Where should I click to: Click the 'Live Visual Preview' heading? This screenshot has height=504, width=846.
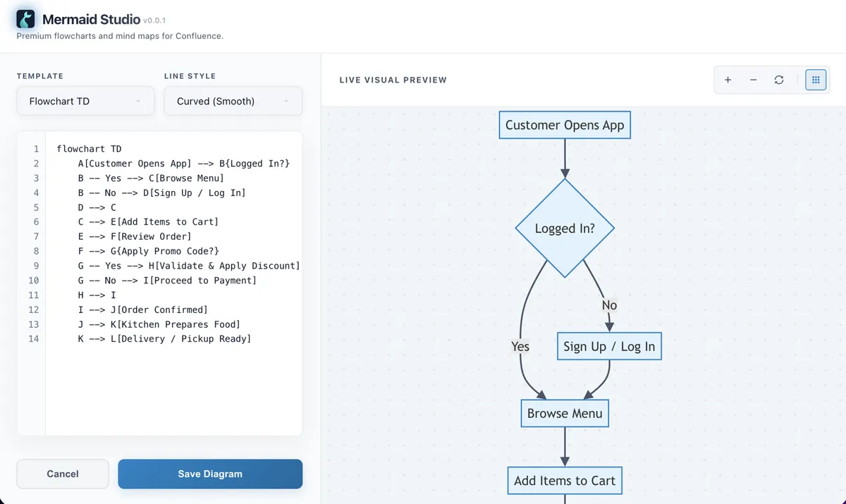(x=393, y=80)
